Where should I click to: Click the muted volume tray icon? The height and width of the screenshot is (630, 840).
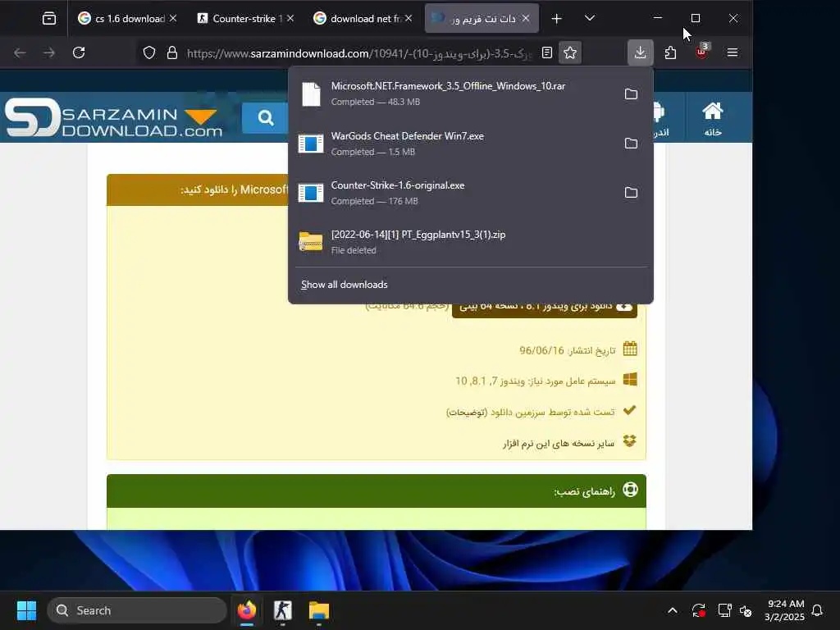point(746,610)
